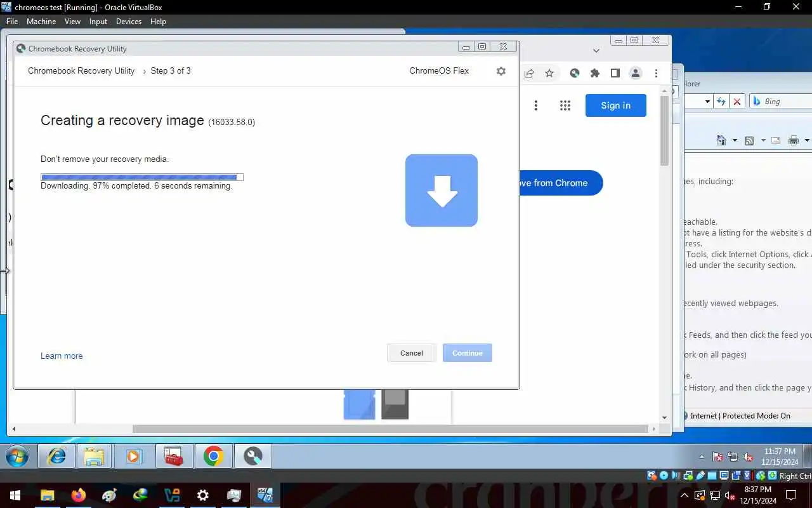The width and height of the screenshot is (812, 508).
Task: Click the partially hidden 'from Chrome' button
Action: pos(561,183)
